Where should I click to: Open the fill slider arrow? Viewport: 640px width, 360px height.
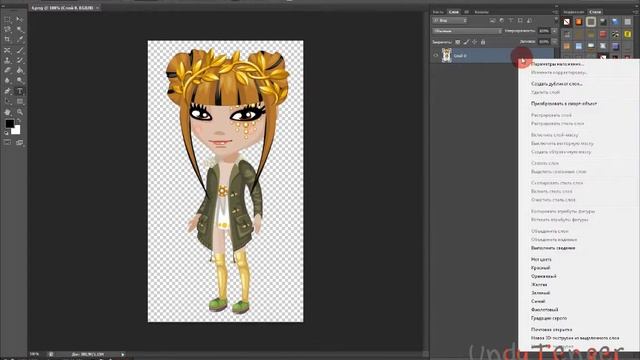[x=554, y=42]
